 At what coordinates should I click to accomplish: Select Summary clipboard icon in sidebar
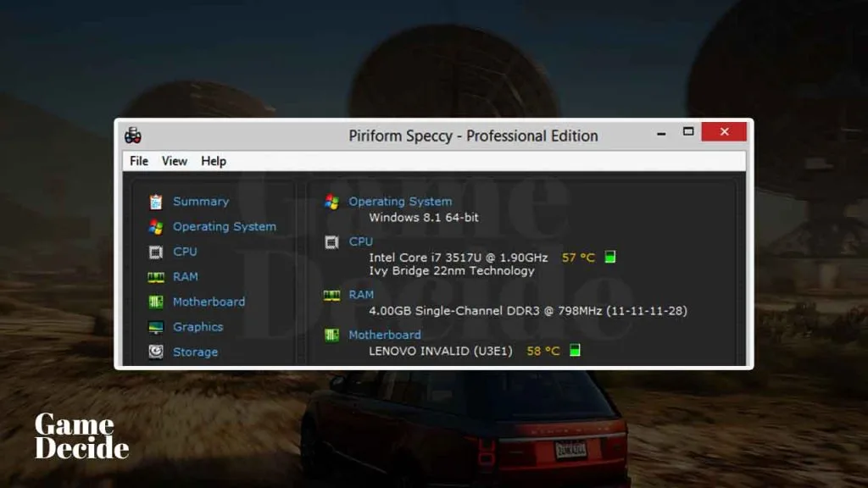tap(156, 202)
